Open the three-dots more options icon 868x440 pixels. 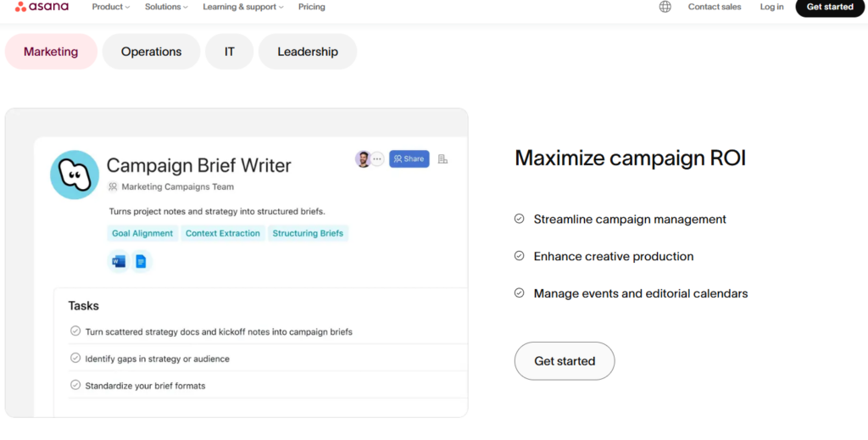(377, 159)
